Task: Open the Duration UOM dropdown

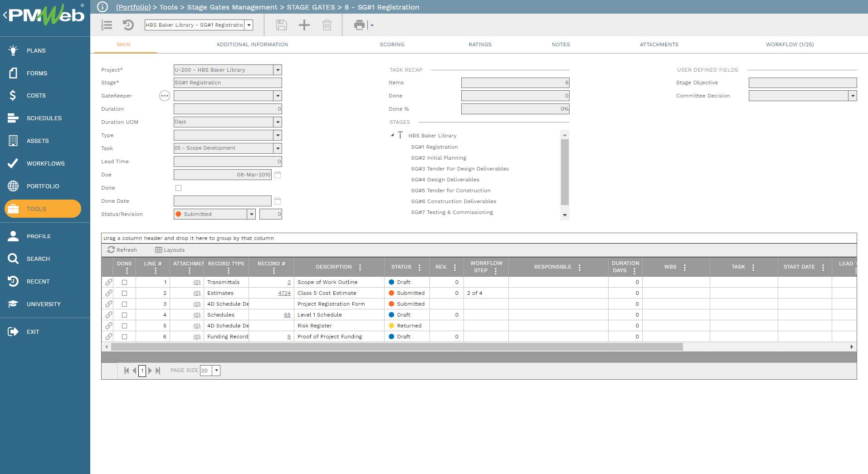Action: click(x=278, y=122)
